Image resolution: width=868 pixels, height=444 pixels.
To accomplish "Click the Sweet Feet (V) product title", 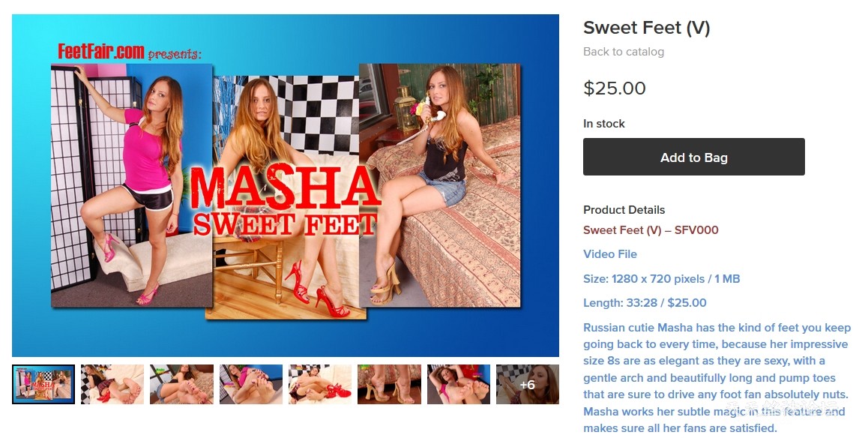I will (x=647, y=28).
